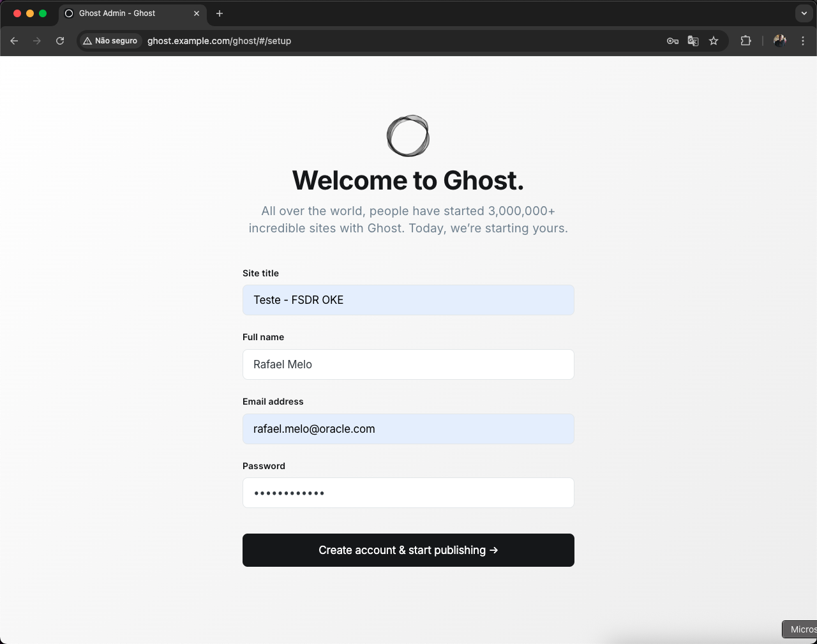Click the back navigation arrow
The height and width of the screenshot is (644, 817).
tap(14, 40)
